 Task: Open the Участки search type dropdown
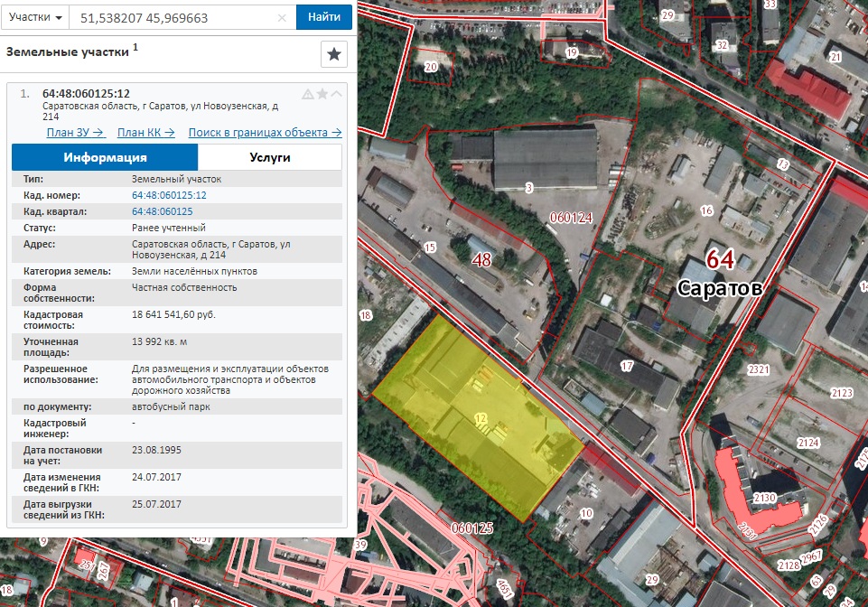(x=35, y=17)
